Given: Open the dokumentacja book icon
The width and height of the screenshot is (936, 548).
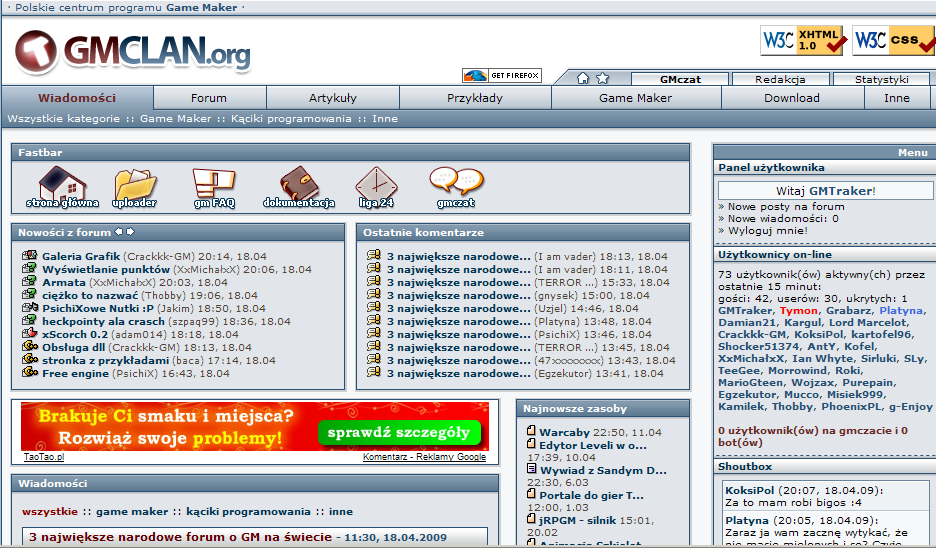Looking at the screenshot, I should pyautogui.click(x=298, y=184).
